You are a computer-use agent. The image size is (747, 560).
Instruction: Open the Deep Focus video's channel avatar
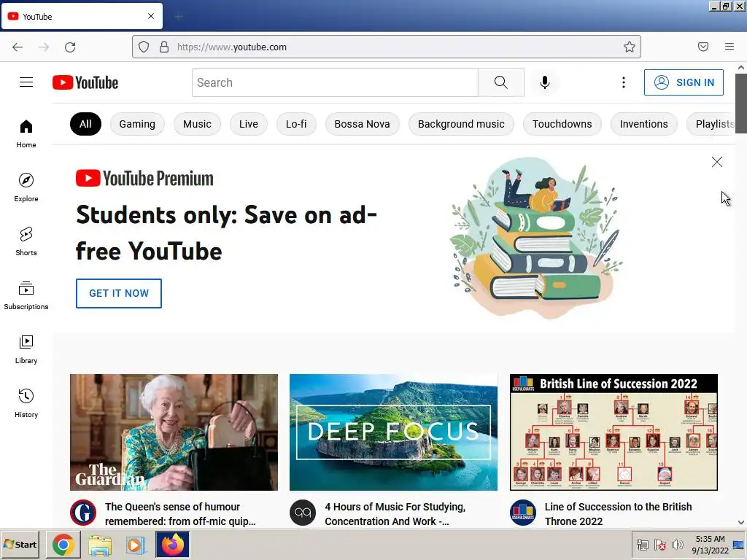pos(303,513)
